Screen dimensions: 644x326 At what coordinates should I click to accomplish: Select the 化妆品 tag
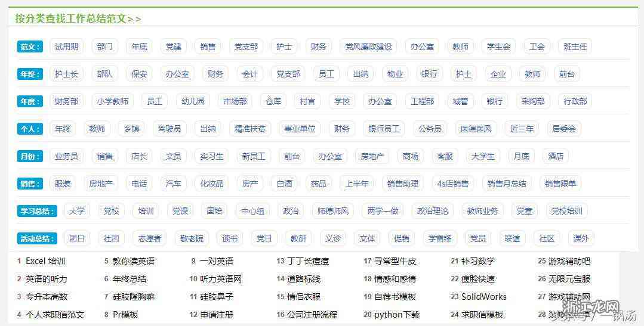pyautogui.click(x=212, y=184)
